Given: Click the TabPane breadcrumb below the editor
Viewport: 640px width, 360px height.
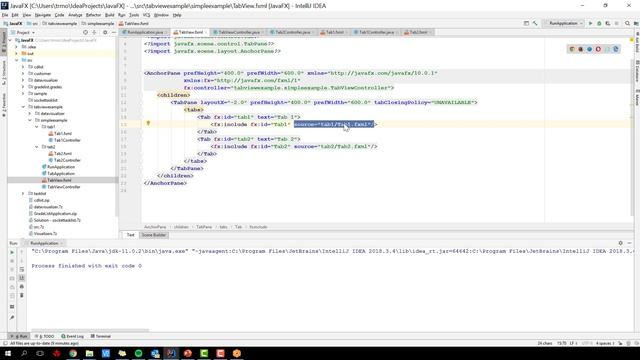Looking at the screenshot, I should tap(204, 227).
